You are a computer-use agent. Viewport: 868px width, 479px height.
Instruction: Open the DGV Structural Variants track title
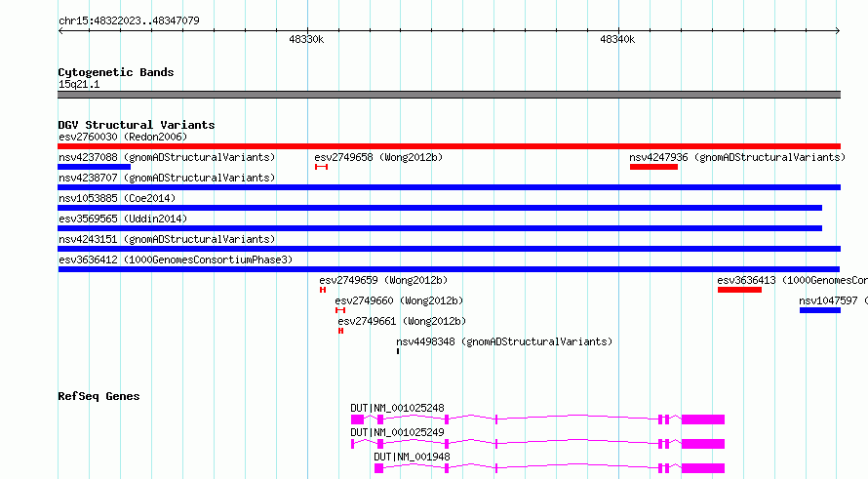pyautogui.click(x=137, y=125)
